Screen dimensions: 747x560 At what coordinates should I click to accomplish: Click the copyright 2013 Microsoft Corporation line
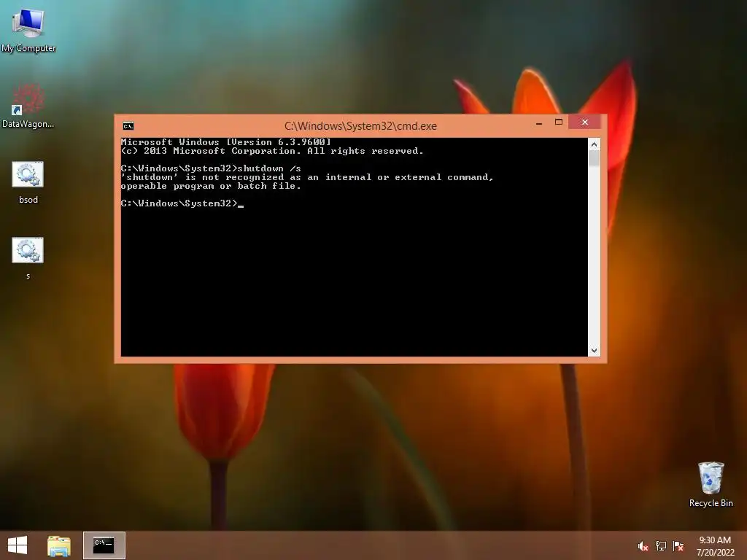click(272, 151)
